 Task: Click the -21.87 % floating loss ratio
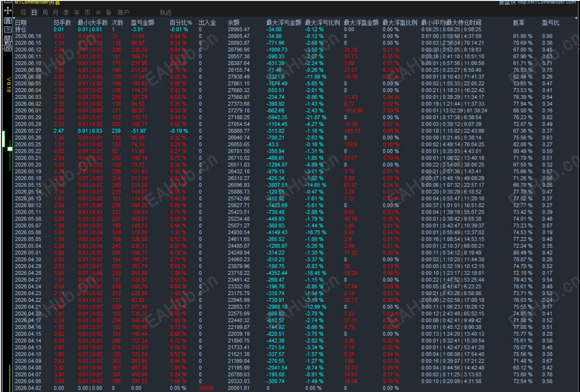pos(316,117)
